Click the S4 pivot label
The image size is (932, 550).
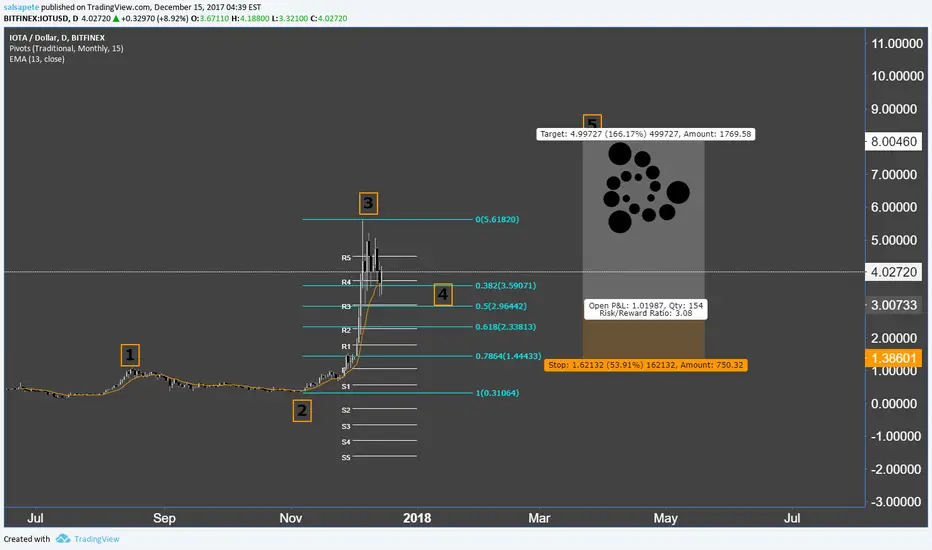click(346, 442)
